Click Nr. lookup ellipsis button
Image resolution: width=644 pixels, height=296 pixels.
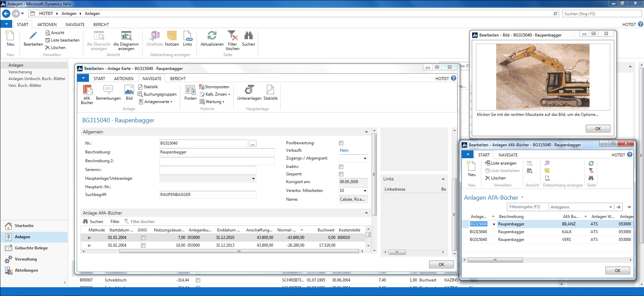(x=252, y=144)
